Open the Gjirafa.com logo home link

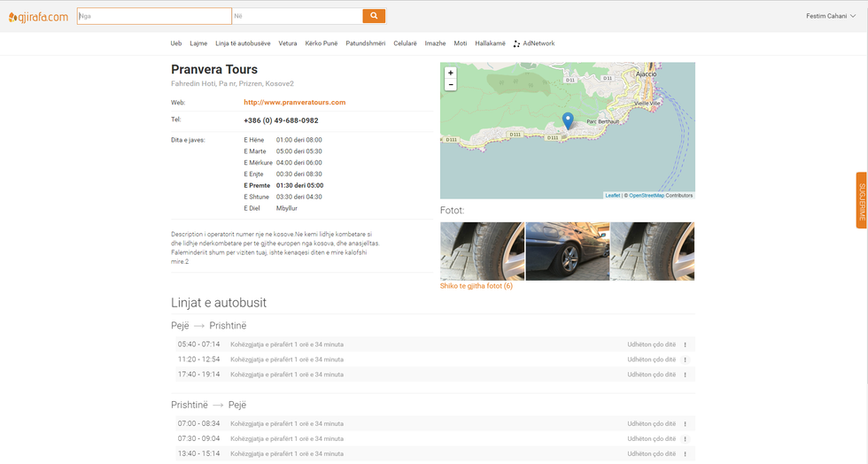38,16
